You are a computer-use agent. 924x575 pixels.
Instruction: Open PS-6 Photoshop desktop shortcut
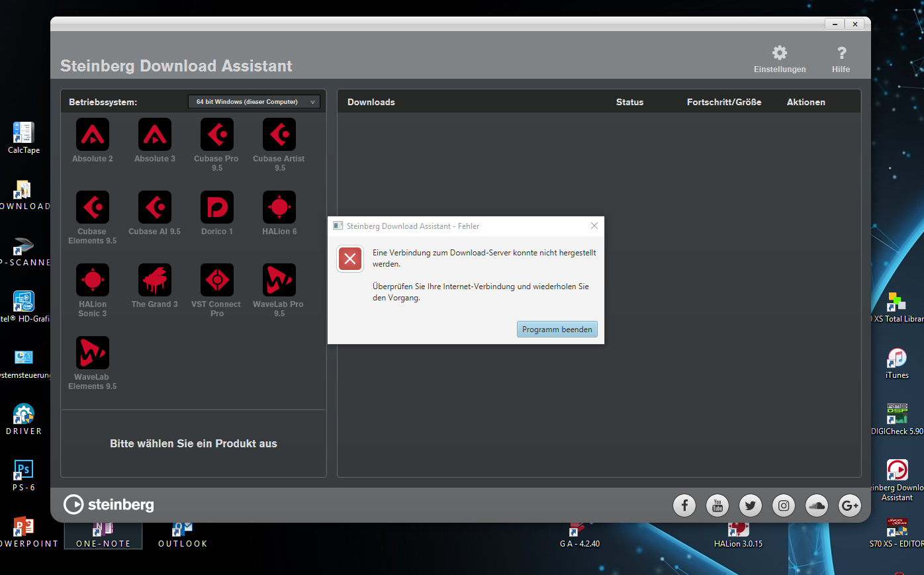pyautogui.click(x=24, y=476)
